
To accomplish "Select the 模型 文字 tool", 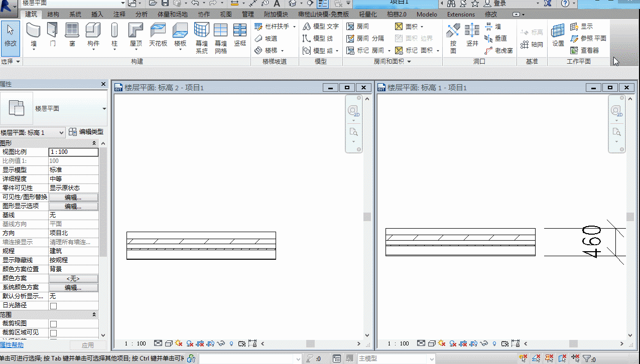I will point(321,26).
